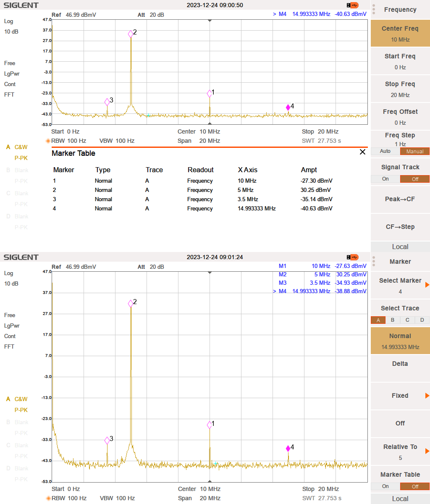Click the M3 readout -34.93 dBmV
430x504 pixels.
tap(351, 283)
